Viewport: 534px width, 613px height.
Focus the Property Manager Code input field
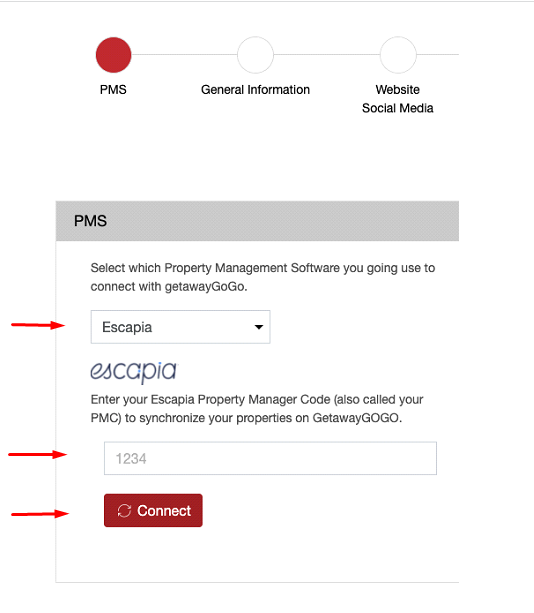point(271,458)
